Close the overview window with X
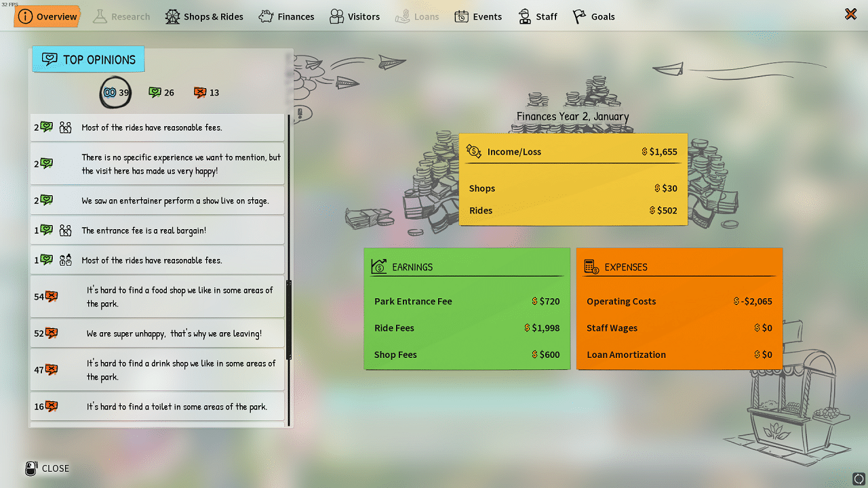Image resolution: width=868 pixels, height=488 pixels. point(850,14)
